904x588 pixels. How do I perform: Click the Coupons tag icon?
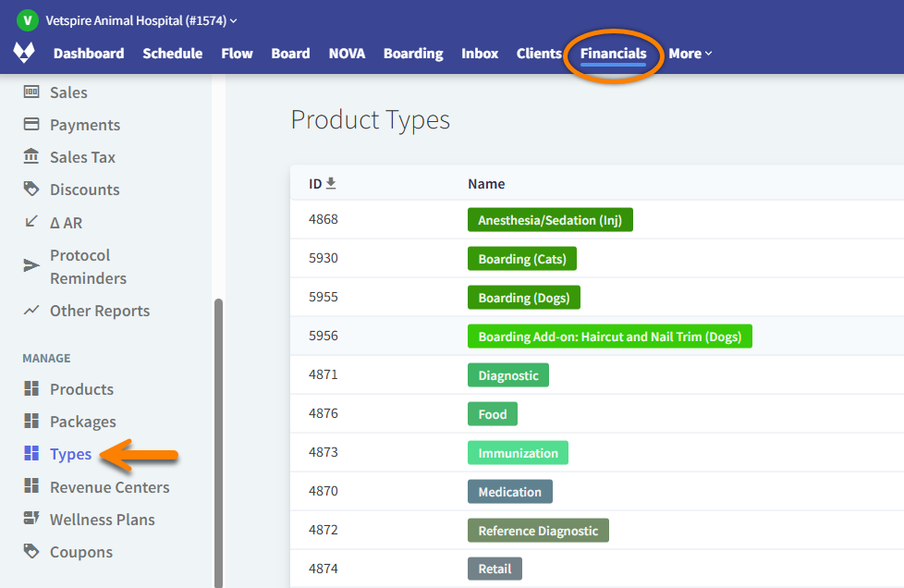[x=31, y=551]
